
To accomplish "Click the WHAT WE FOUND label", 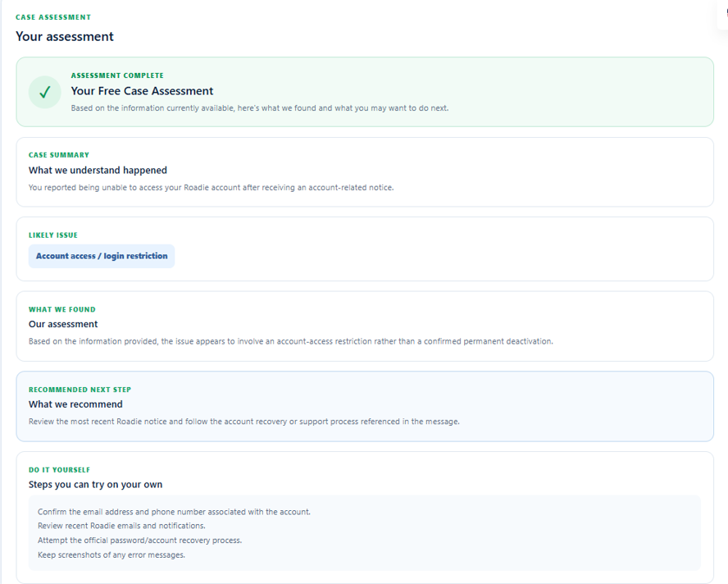I will point(62,309).
